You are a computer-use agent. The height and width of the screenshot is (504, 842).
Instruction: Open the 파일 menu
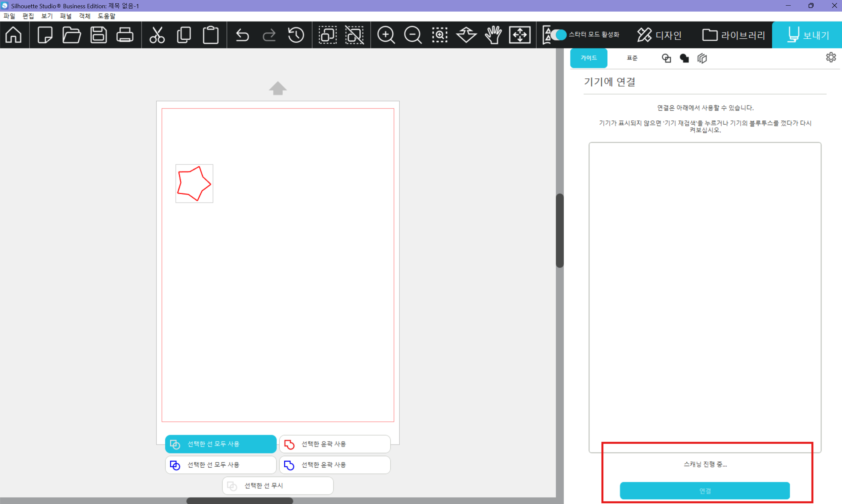pyautogui.click(x=9, y=16)
